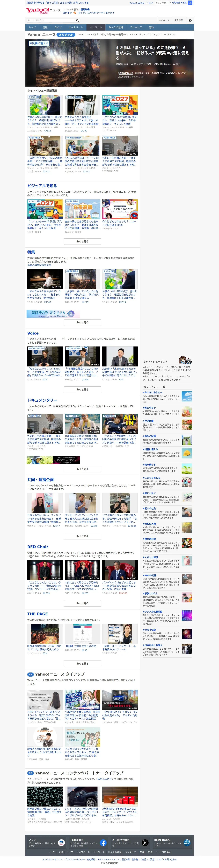Click the PR badge beside タイアップ heading
This screenshot has width=219, height=868.
[30, 674]
